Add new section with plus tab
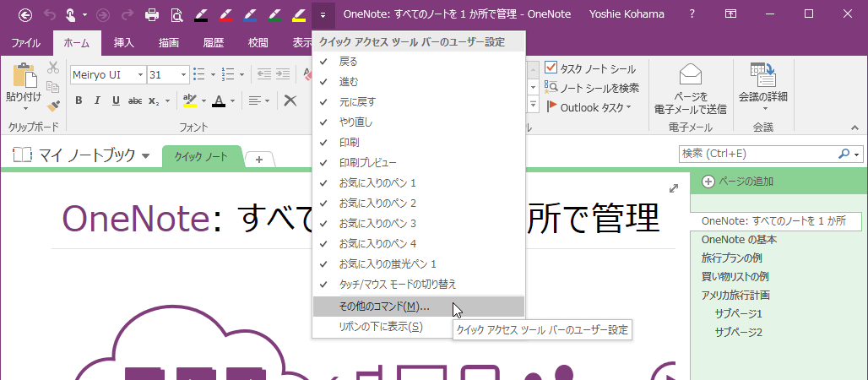This screenshot has width=868, height=380. [258, 159]
